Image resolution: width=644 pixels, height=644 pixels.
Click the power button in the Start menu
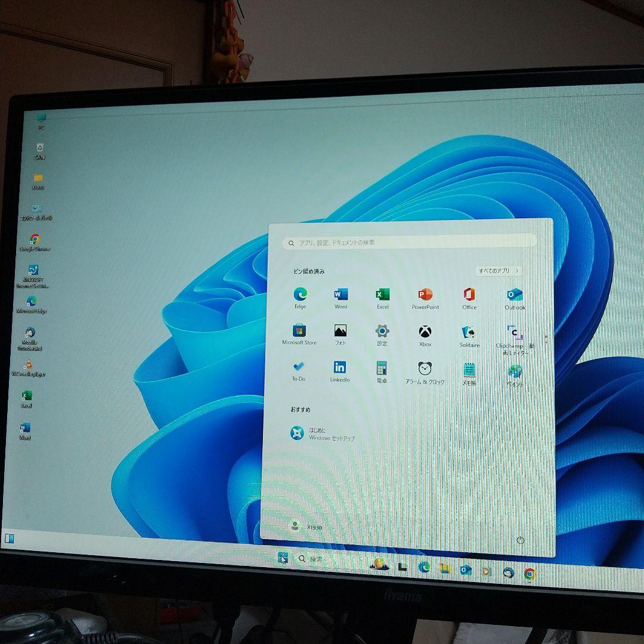click(x=520, y=540)
